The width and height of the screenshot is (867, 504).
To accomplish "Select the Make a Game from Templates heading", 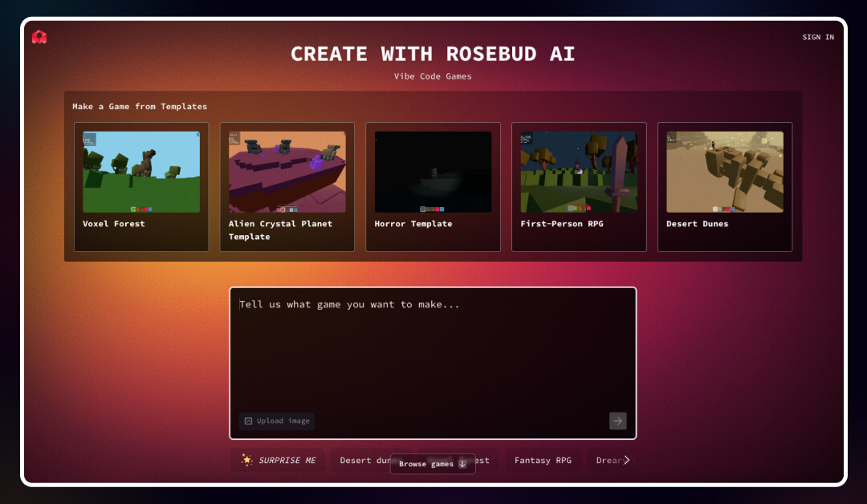I will tap(140, 107).
